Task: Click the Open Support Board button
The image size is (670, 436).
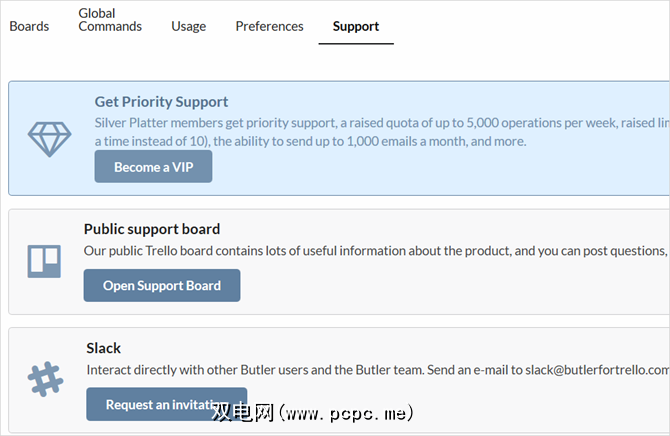Action: (x=162, y=285)
